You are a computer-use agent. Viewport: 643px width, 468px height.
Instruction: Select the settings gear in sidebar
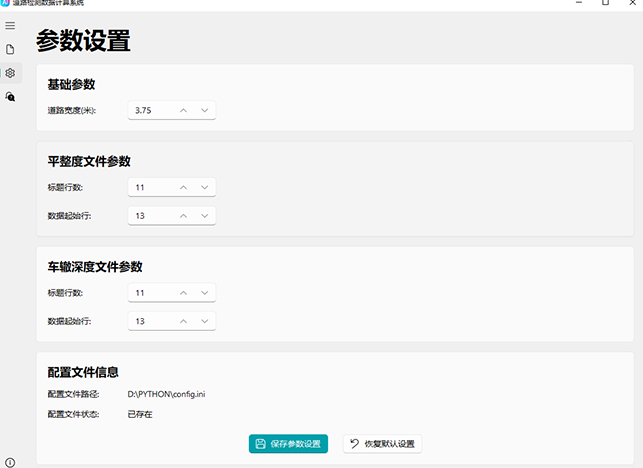pyautogui.click(x=10, y=73)
